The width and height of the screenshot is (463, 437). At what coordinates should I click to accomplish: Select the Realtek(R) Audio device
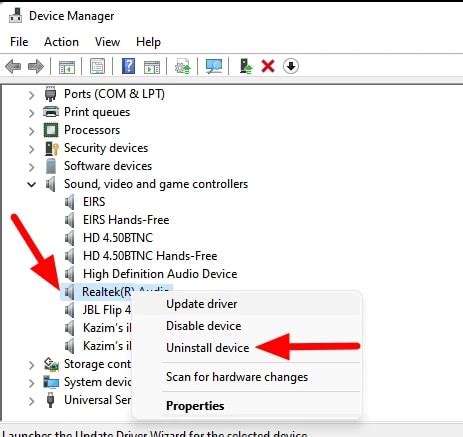107,292
